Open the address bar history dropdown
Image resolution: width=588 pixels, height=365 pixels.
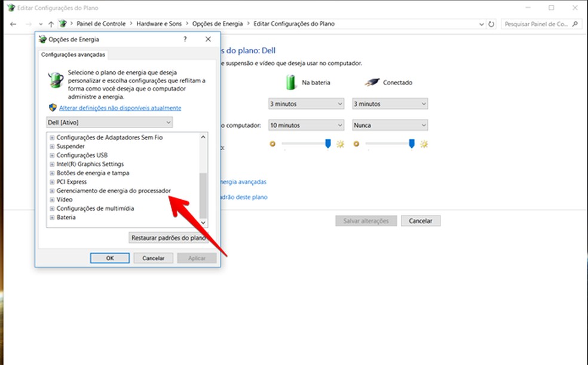click(x=482, y=24)
